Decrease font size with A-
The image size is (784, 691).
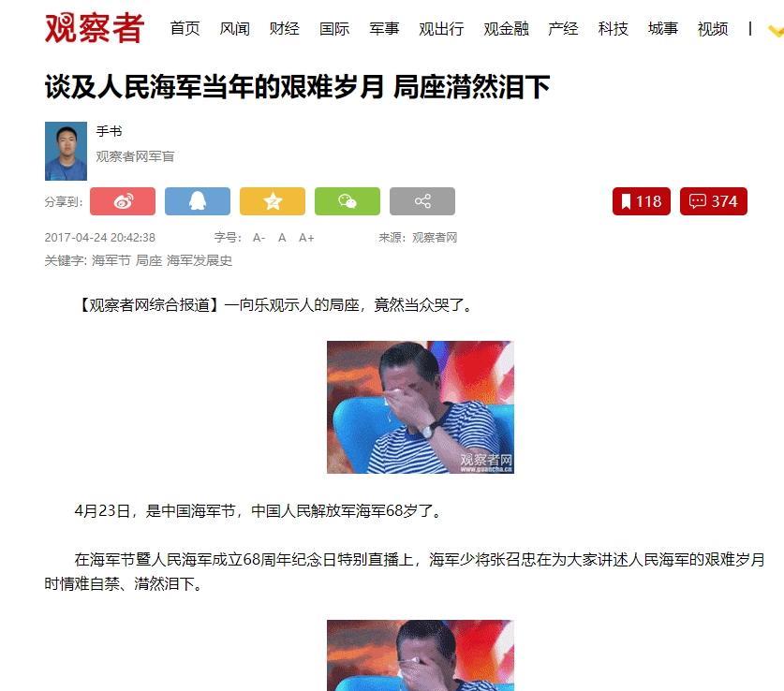(x=259, y=238)
